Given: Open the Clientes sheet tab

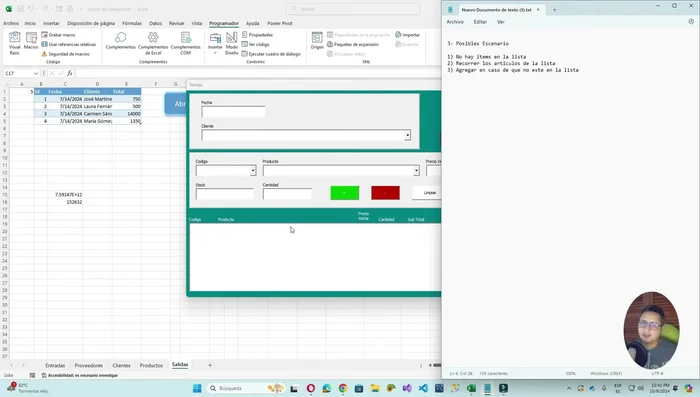Looking at the screenshot, I should [x=121, y=365].
